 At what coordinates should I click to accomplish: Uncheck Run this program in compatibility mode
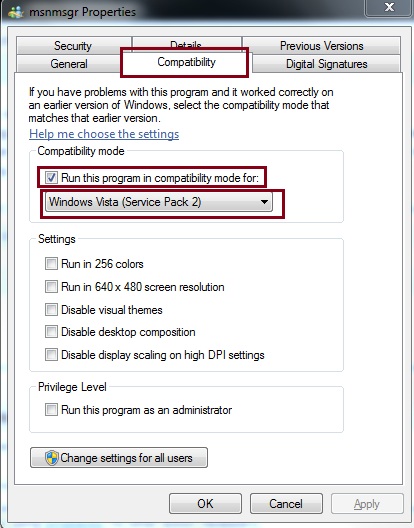pyautogui.click(x=51, y=177)
